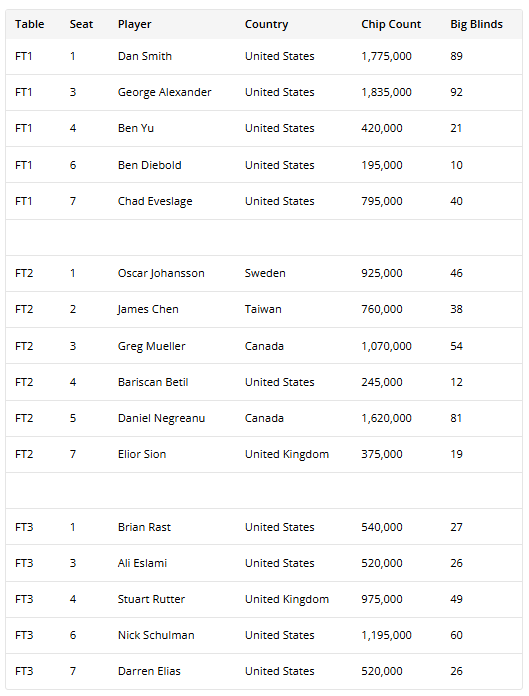529x696 pixels.
Task: Select Darren Elias in the last row
Action: point(149,671)
